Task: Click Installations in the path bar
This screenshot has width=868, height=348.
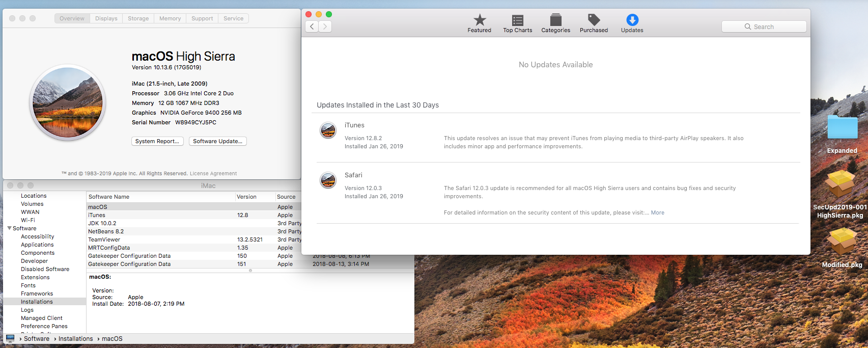Action: click(x=76, y=339)
